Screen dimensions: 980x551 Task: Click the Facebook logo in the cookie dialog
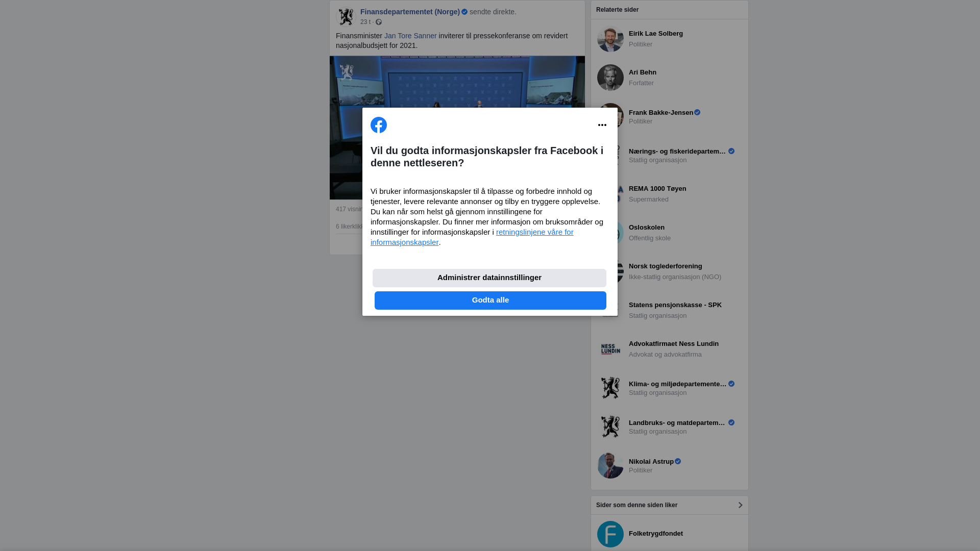coord(379,125)
